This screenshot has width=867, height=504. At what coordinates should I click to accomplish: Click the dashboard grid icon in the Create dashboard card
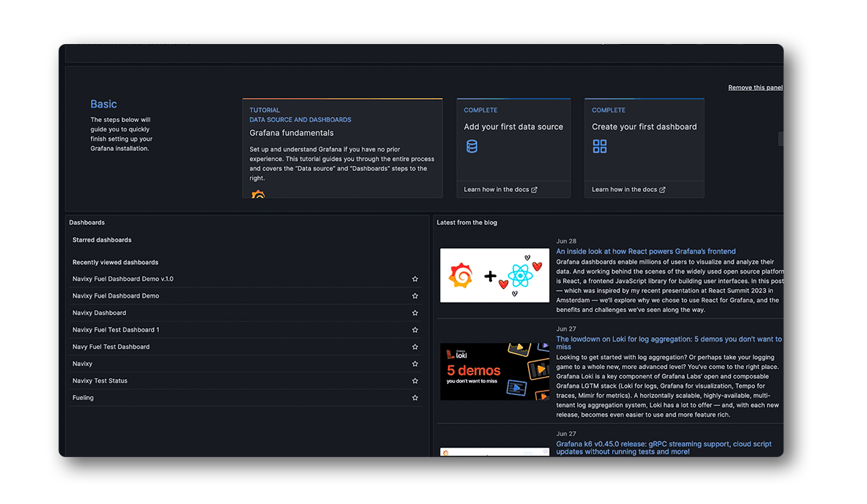tap(600, 147)
